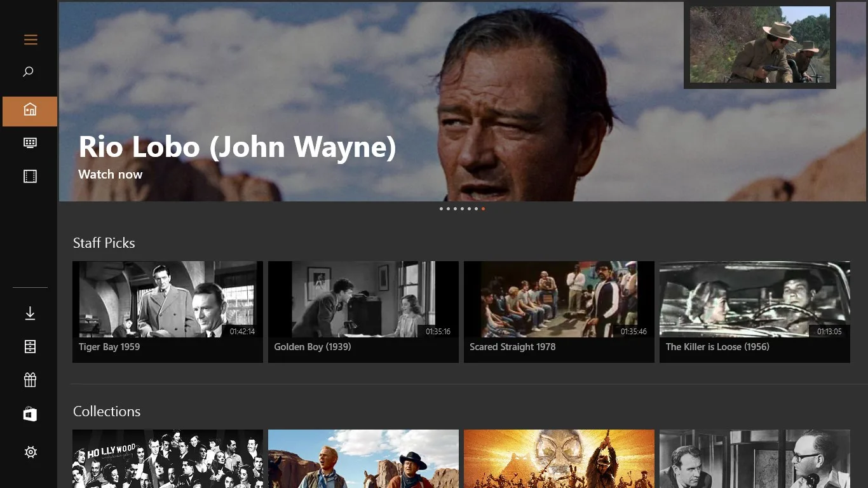Select the fourth carousel page dot

(x=462, y=208)
